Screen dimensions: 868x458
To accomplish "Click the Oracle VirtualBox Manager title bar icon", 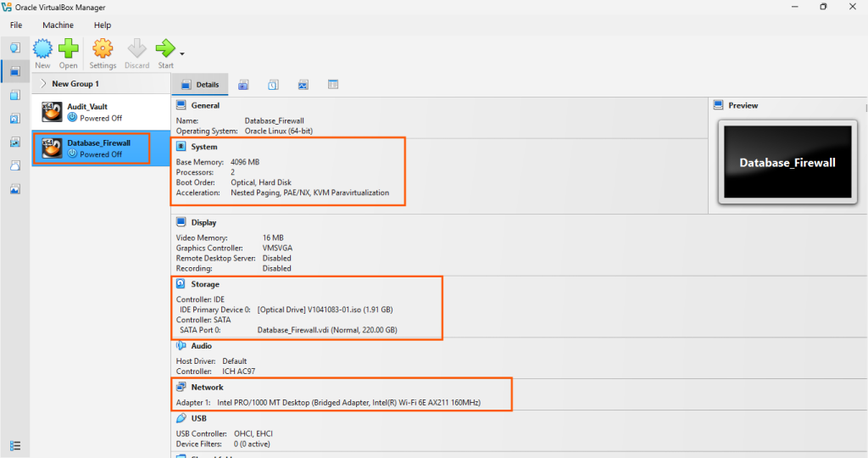I will coord(7,7).
